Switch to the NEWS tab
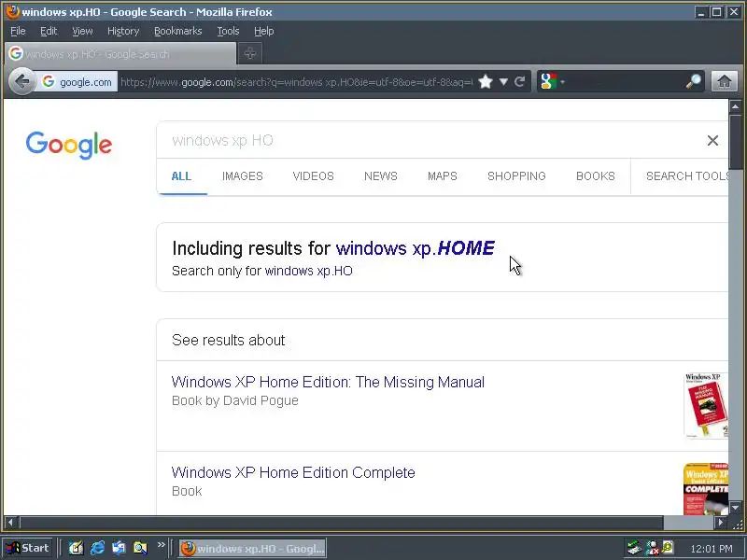 pos(381,176)
